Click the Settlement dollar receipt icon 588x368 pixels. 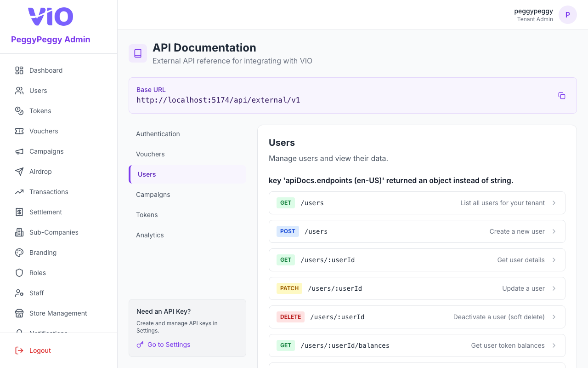coord(19,212)
